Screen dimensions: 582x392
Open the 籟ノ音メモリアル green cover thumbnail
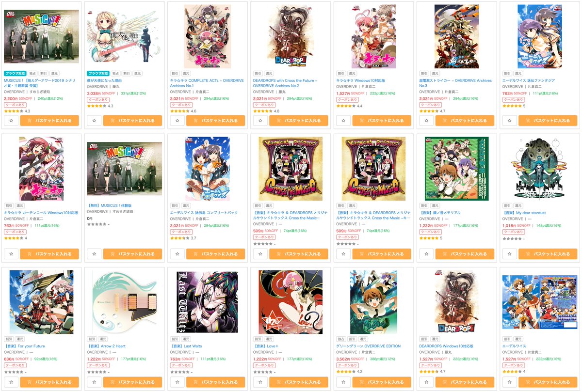pos(456,169)
